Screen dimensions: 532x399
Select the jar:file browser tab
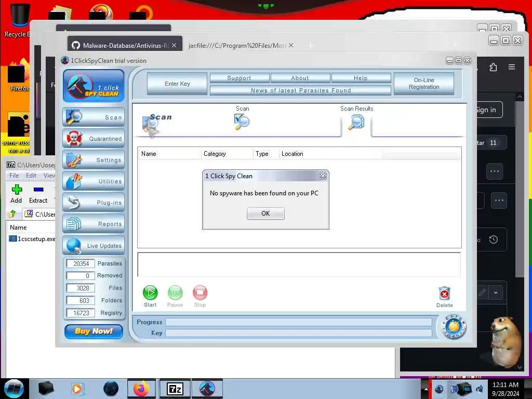237,45
